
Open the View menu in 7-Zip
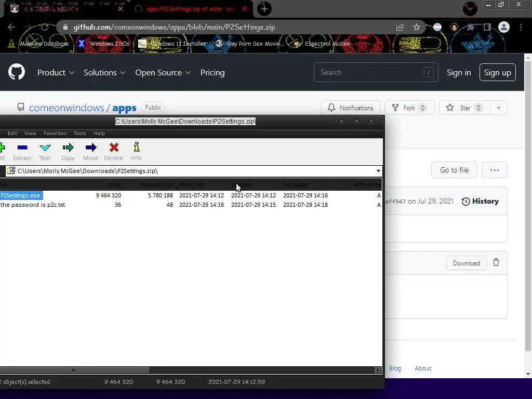(x=30, y=134)
